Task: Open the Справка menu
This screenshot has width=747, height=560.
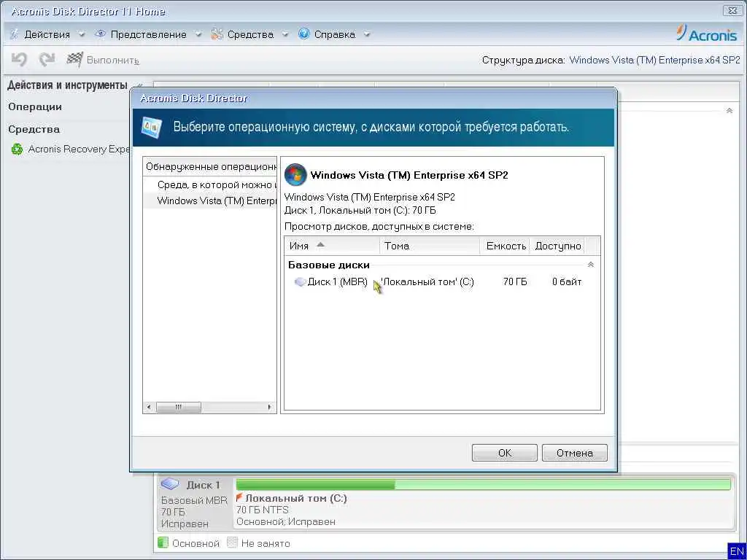Action: (x=334, y=34)
